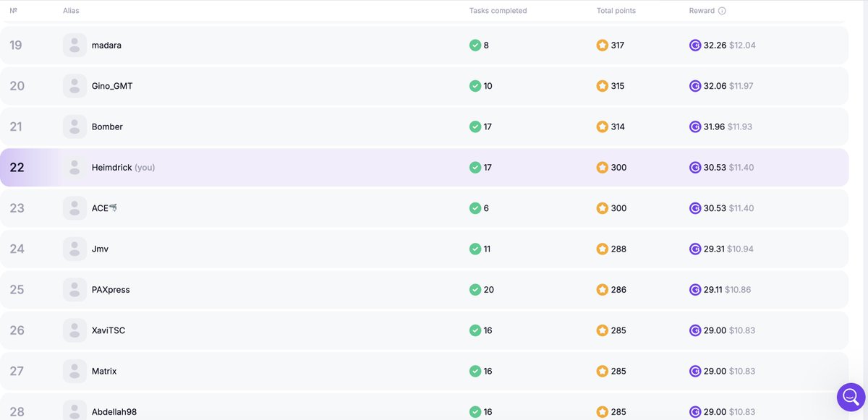The width and height of the screenshot is (868, 420).
Task: Click rank number "19"
Action: click(x=16, y=45)
